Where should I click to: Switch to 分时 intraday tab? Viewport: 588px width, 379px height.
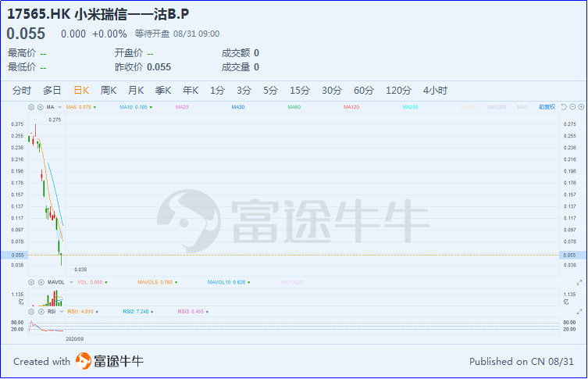click(x=21, y=91)
